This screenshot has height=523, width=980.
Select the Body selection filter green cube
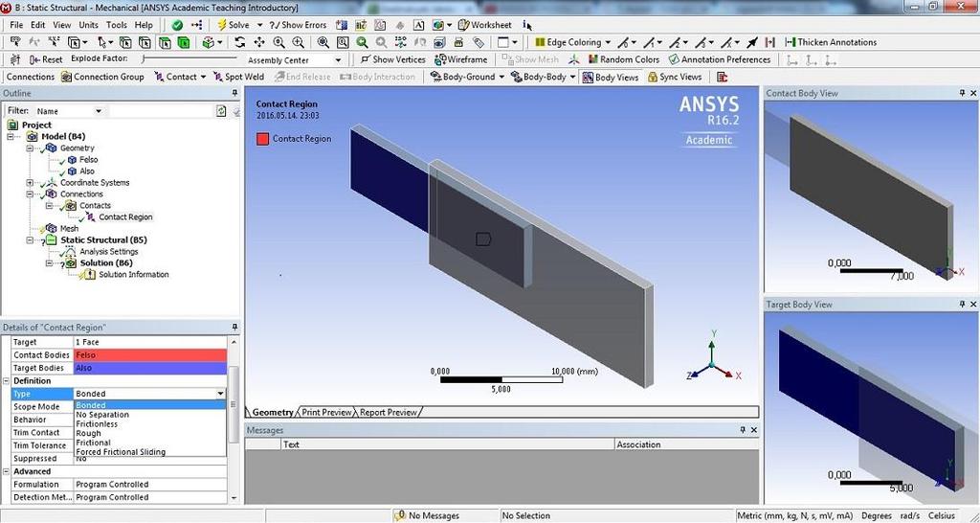point(184,42)
